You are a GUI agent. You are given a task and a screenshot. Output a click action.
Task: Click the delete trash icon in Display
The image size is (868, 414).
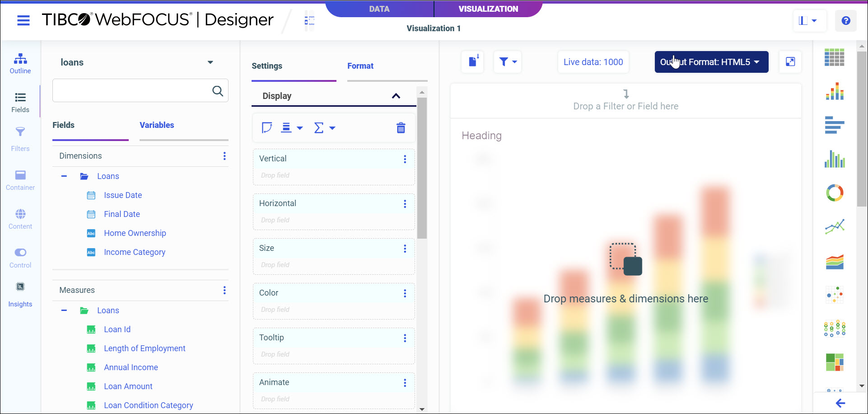401,128
